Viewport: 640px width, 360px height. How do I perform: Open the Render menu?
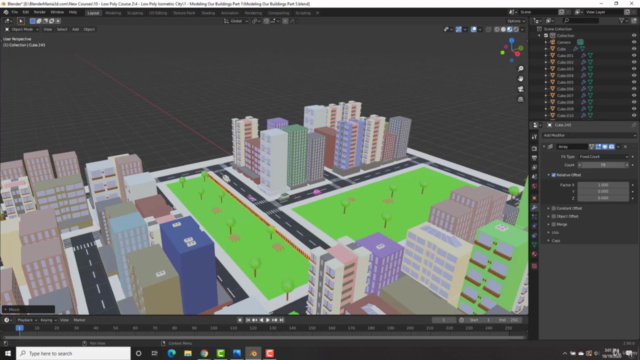click(x=39, y=12)
